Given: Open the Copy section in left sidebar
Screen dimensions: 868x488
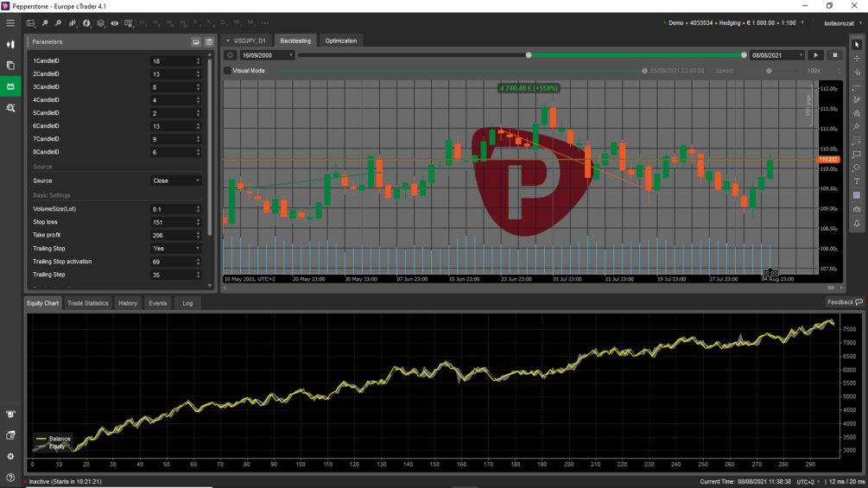Looking at the screenshot, I should [10, 66].
